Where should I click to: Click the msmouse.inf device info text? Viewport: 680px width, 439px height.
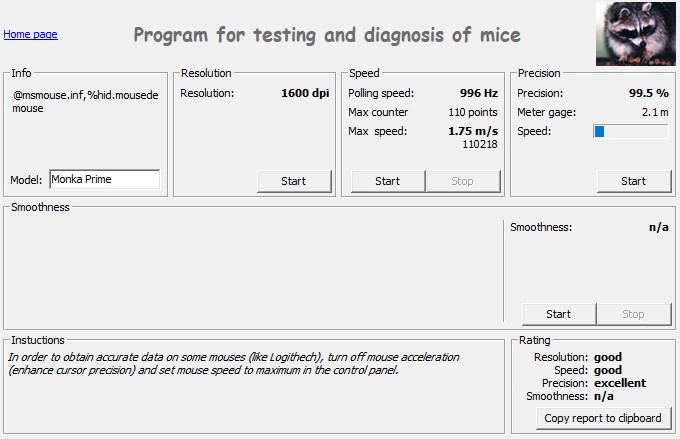85,102
